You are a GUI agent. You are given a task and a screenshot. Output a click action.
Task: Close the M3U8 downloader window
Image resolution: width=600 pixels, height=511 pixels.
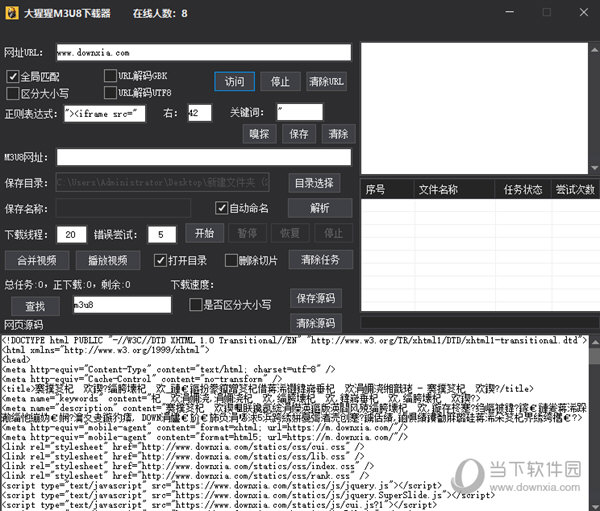(x=584, y=12)
